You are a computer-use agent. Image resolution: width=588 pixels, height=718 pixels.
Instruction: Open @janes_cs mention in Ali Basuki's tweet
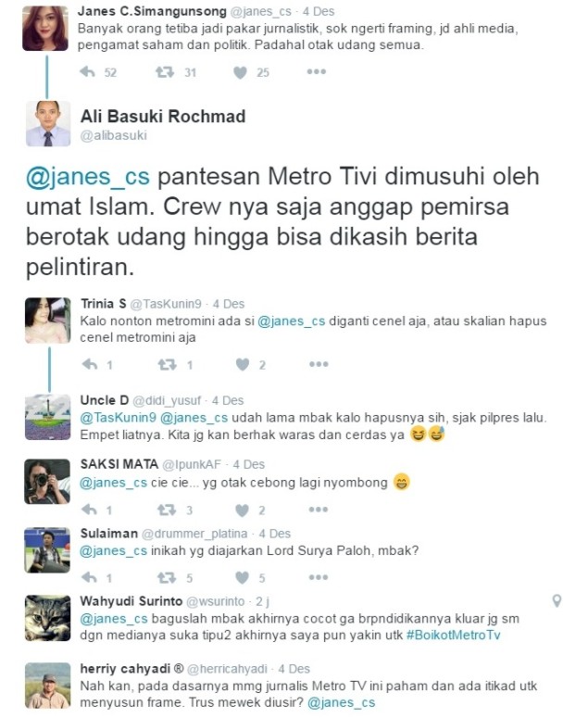(x=88, y=177)
